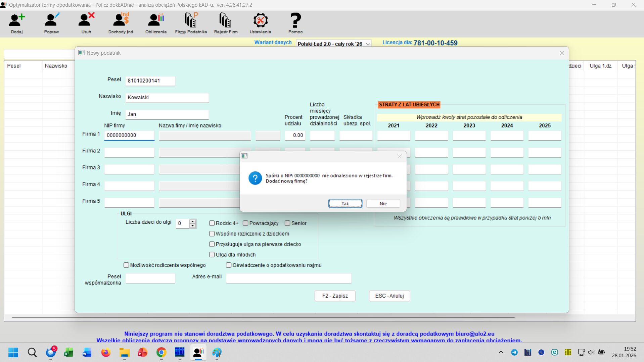Viewport: 644px width, 362px height.
Task: Click the Adres e-mail input field
Action: point(288,278)
